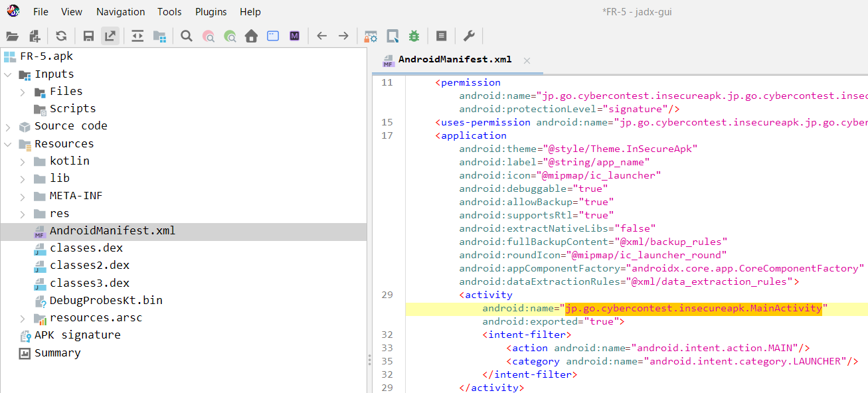Open comment search (green magnifier) icon
The width and height of the screenshot is (868, 393).
pyautogui.click(x=230, y=36)
